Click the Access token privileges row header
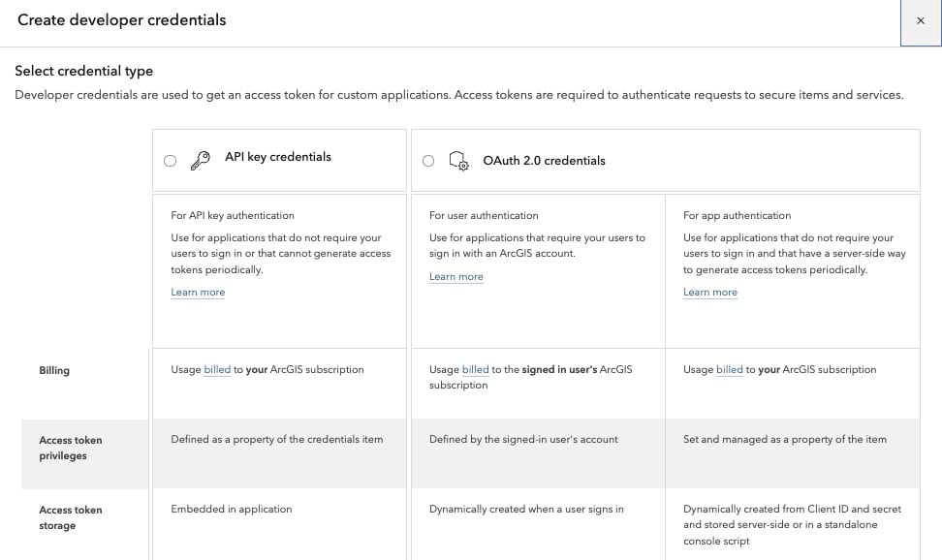This screenshot has height=560, width=942. [70, 448]
